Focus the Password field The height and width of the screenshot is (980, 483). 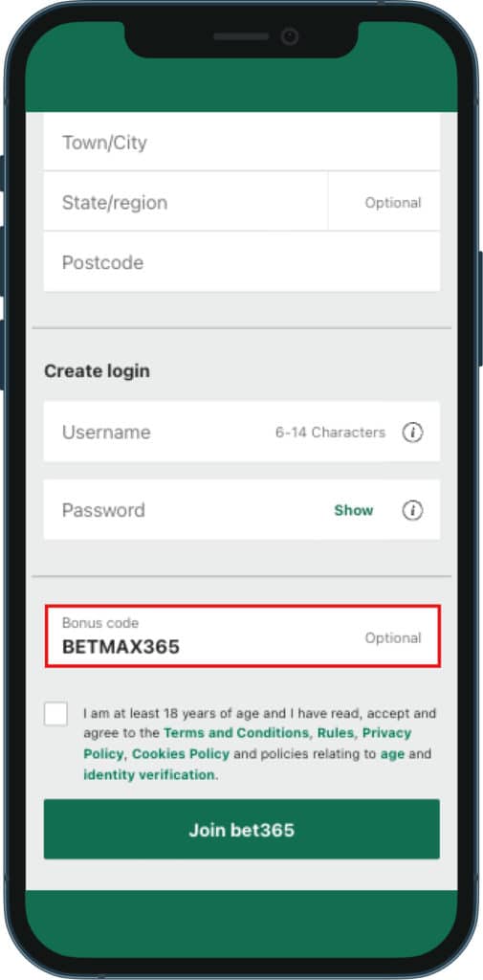point(242,510)
